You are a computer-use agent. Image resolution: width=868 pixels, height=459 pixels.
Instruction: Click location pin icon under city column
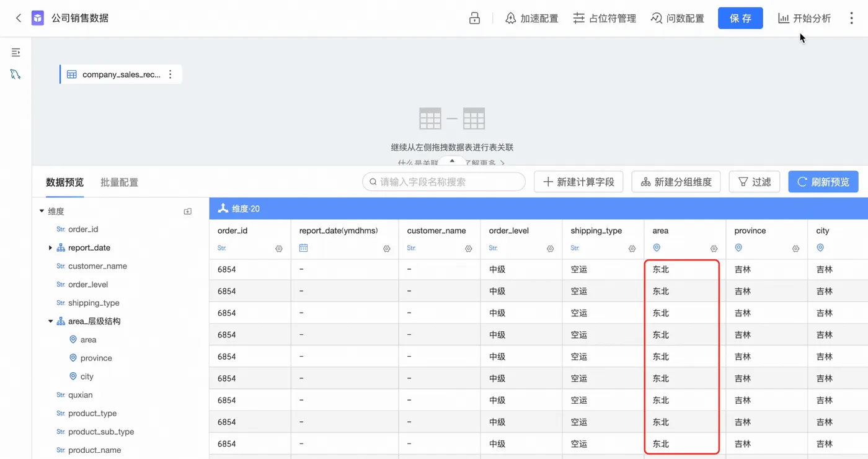(x=820, y=248)
